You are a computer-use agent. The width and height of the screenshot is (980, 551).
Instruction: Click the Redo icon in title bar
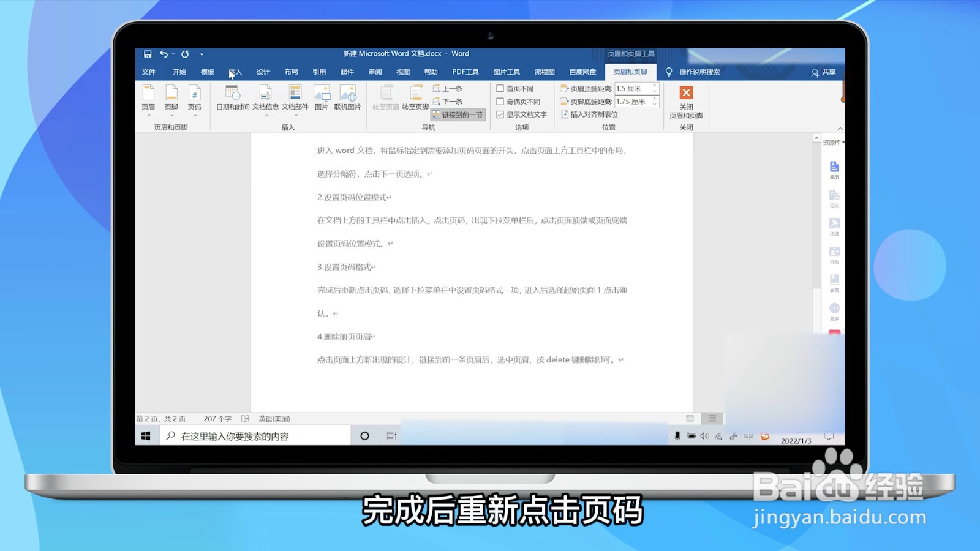click(185, 54)
